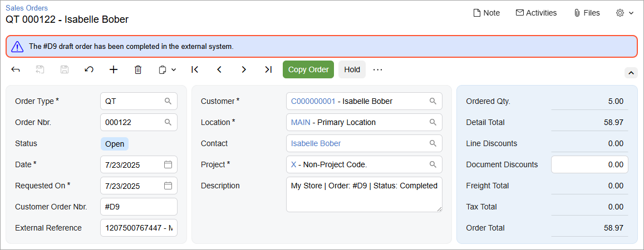Click the Hold button
644x250 pixels.
click(x=352, y=69)
